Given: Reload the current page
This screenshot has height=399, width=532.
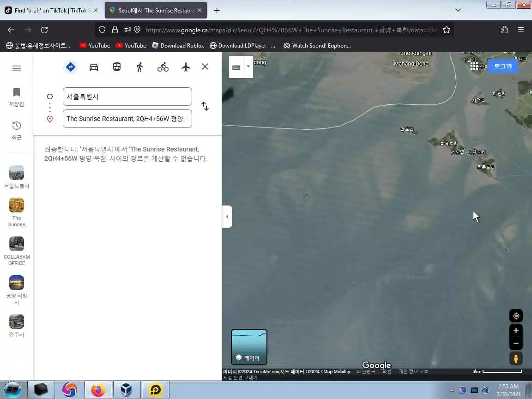Looking at the screenshot, I should click(x=44, y=30).
